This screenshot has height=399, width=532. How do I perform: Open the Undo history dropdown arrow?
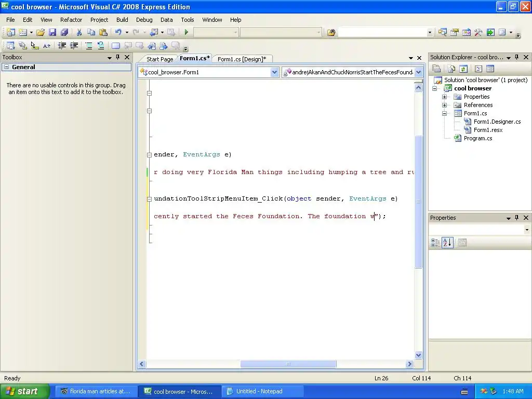(x=127, y=32)
